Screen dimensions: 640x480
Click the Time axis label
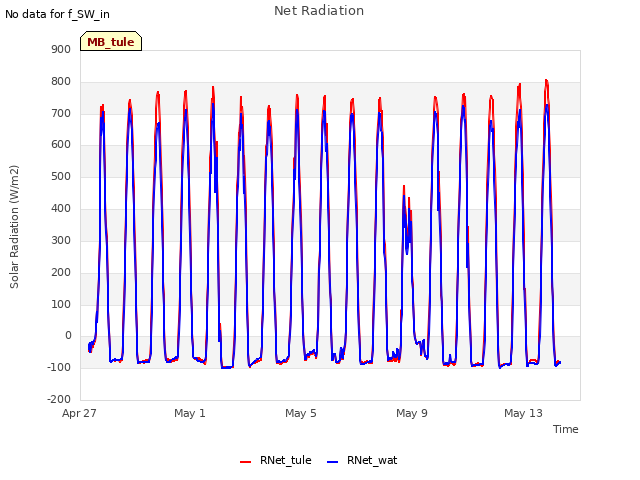pos(565,429)
